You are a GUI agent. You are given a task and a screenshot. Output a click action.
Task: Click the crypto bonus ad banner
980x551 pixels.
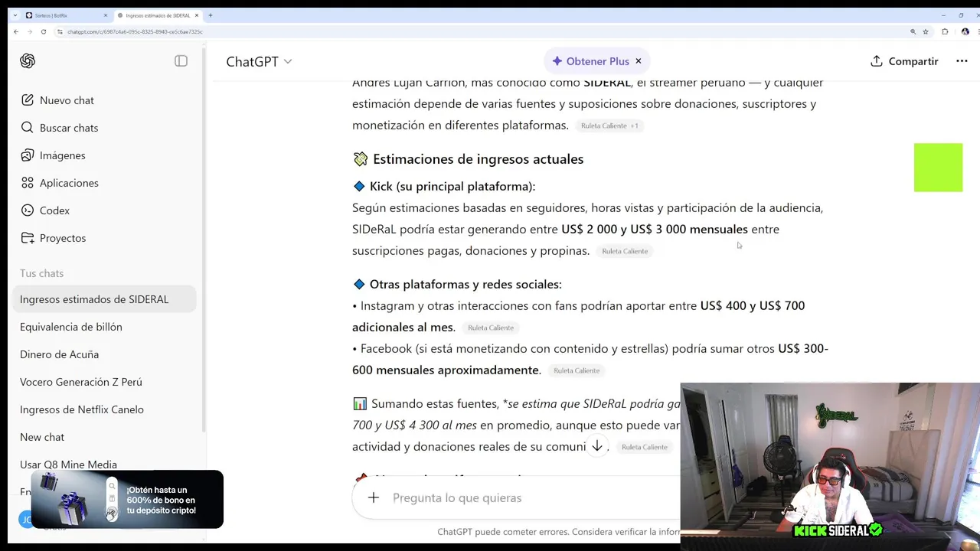[x=127, y=500]
